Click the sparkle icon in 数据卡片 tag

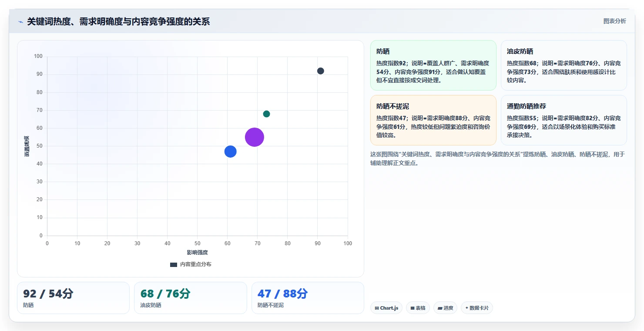coord(467,308)
